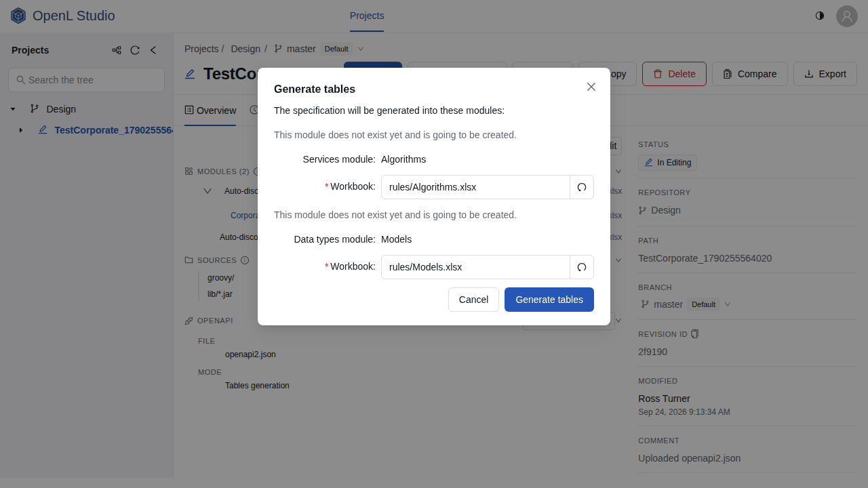Image resolution: width=868 pixels, height=488 pixels.
Task: Export the project
Action: (x=825, y=74)
